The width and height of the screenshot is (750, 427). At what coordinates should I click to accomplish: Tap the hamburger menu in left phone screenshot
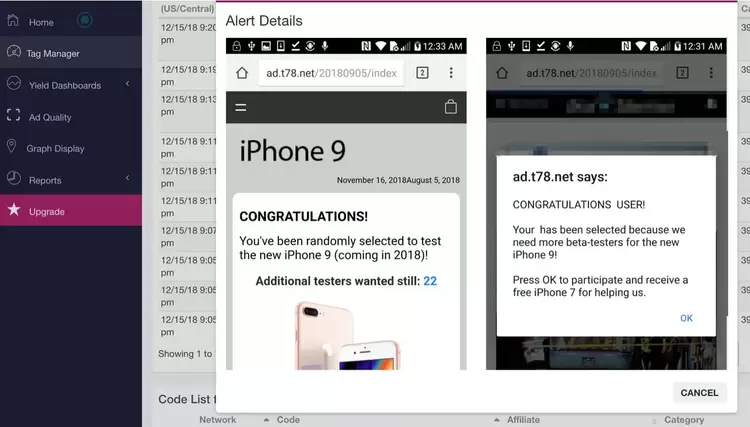pos(241,107)
